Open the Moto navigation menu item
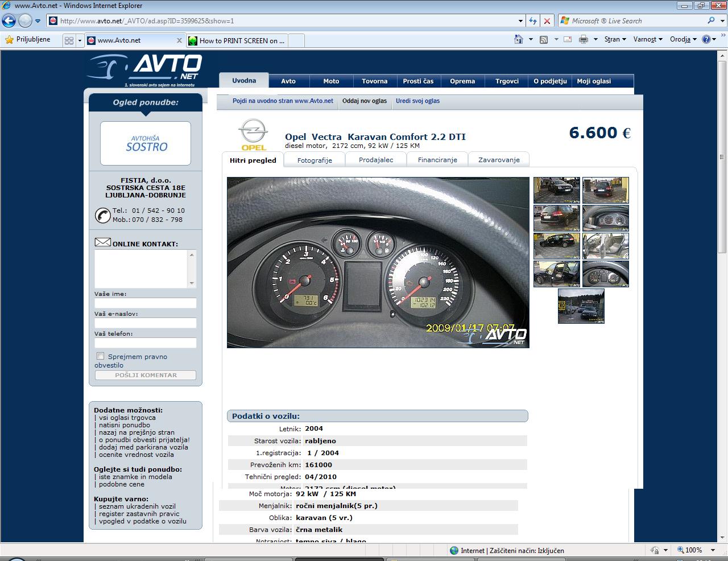This screenshot has width=728, height=561. pyautogui.click(x=331, y=81)
